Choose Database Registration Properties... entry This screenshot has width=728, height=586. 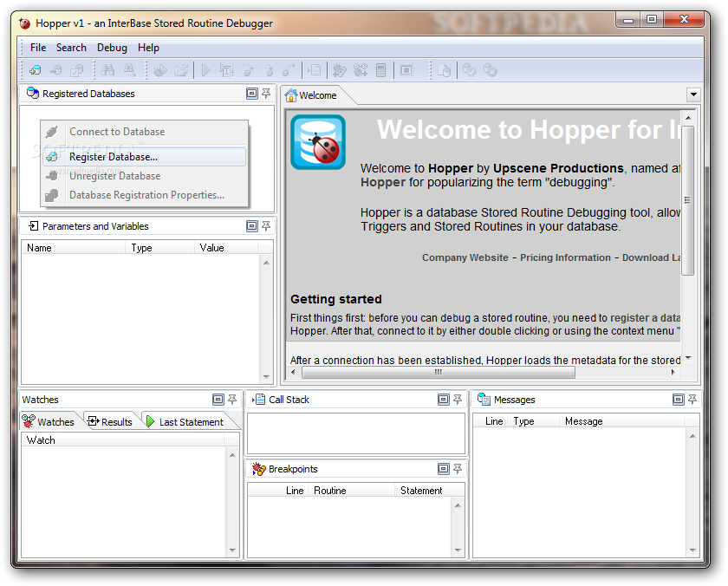click(144, 195)
